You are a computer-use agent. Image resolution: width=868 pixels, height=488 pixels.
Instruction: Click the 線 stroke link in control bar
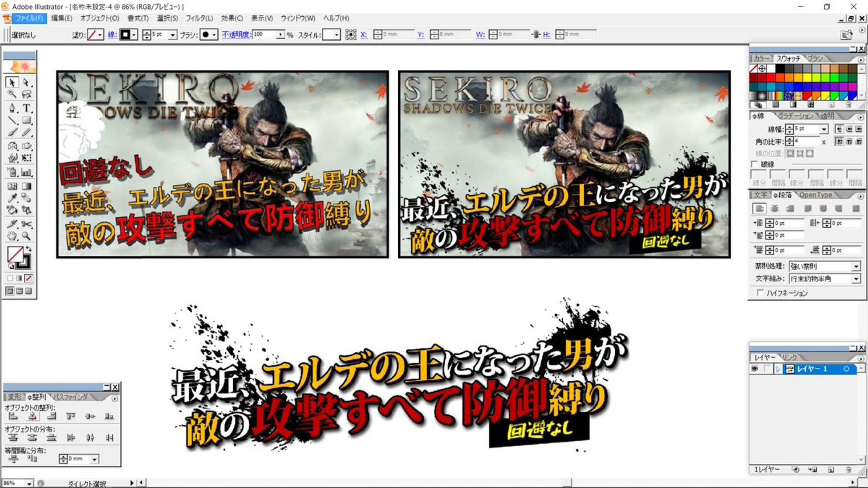[x=112, y=35]
